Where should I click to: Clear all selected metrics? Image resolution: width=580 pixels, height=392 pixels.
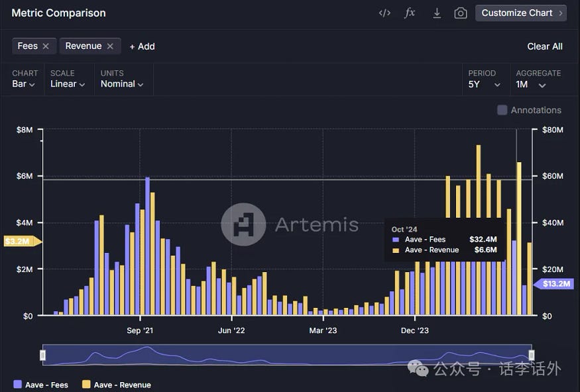(545, 46)
